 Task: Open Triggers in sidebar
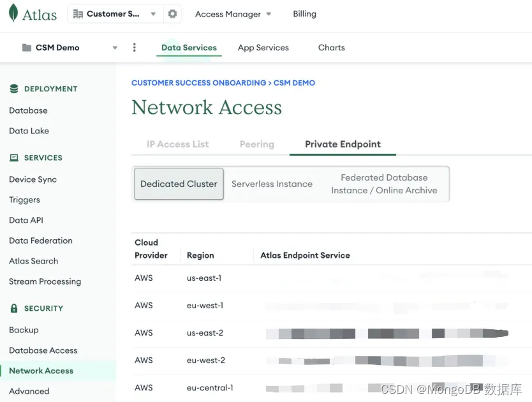tap(24, 200)
